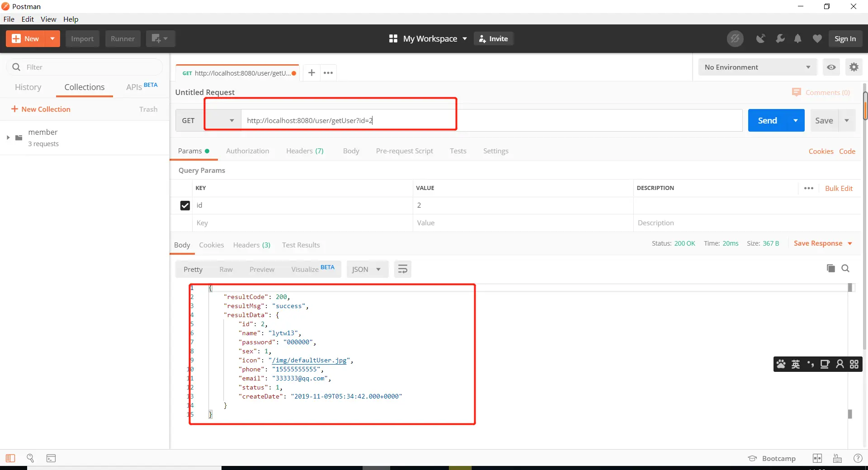This screenshot has width=868, height=470.
Task: Click the workspace grid icon
Action: [x=393, y=39]
